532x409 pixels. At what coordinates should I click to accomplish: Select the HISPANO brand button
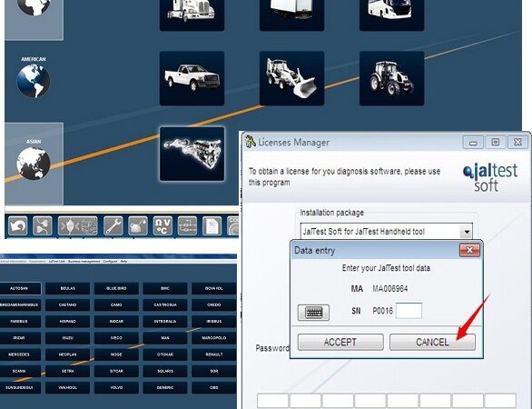[67, 322]
